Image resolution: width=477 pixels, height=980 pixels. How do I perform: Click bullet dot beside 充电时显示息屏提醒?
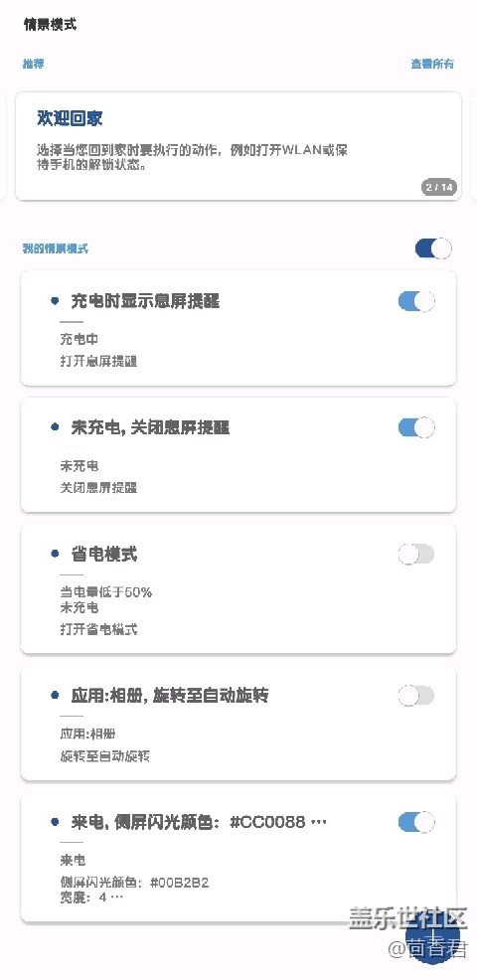click(55, 301)
